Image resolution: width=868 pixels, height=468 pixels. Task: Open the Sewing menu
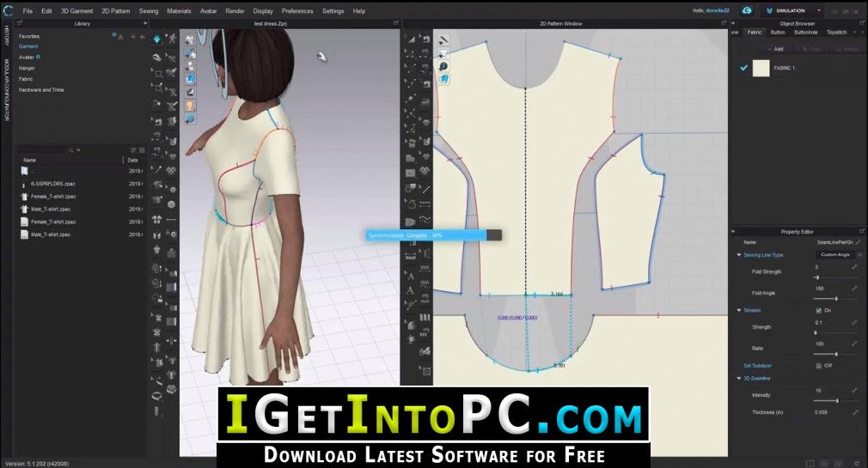[x=149, y=11]
